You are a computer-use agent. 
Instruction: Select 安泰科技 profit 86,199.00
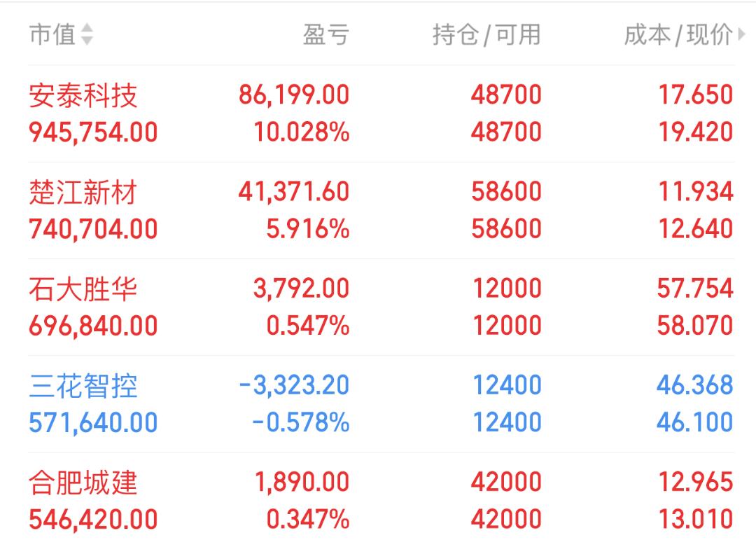[x=294, y=95]
